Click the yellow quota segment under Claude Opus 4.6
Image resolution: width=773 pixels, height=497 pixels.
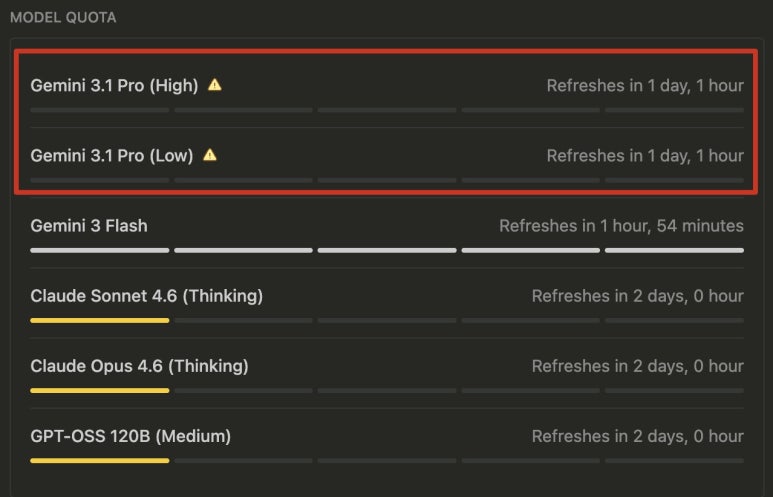100,390
